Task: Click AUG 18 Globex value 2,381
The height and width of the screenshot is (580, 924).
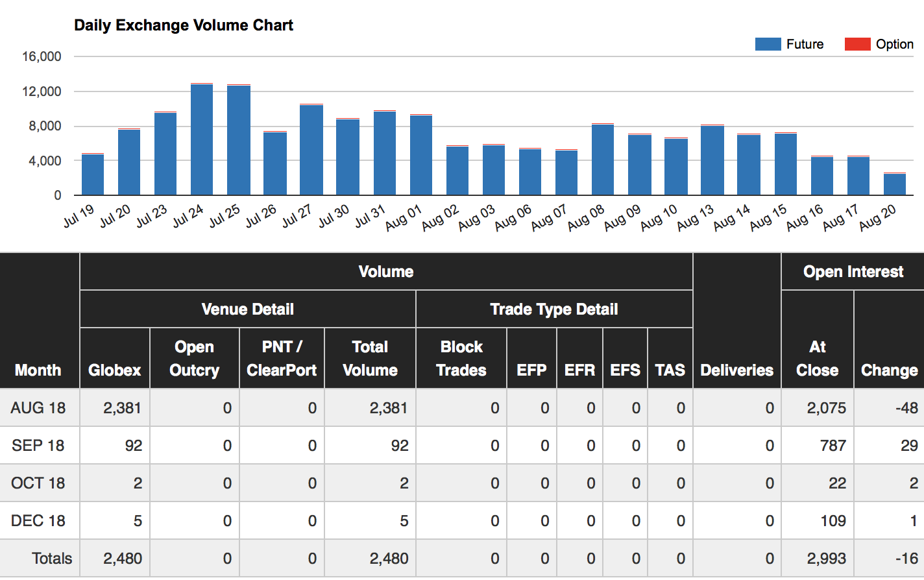Action: click(123, 408)
